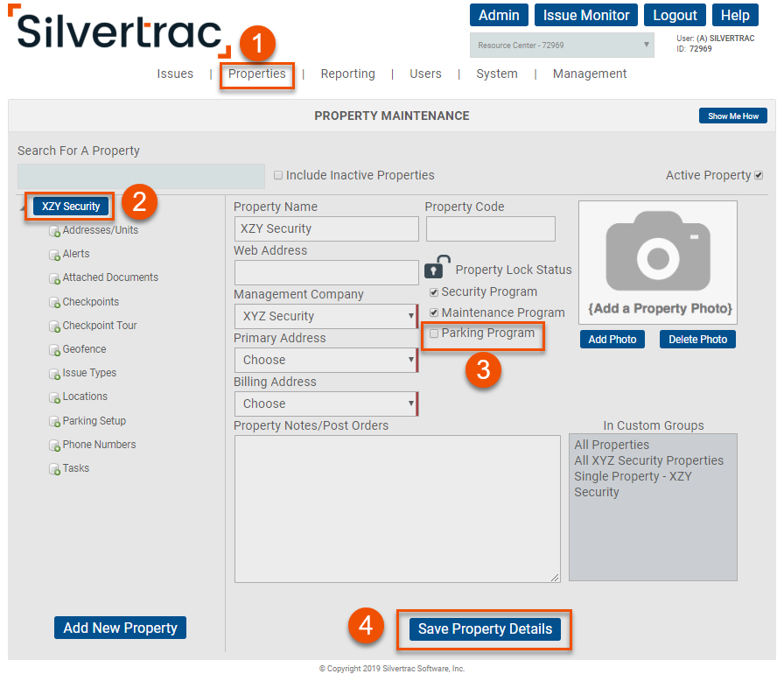
Task: Uncheck the Security Program checkbox
Action: click(434, 292)
